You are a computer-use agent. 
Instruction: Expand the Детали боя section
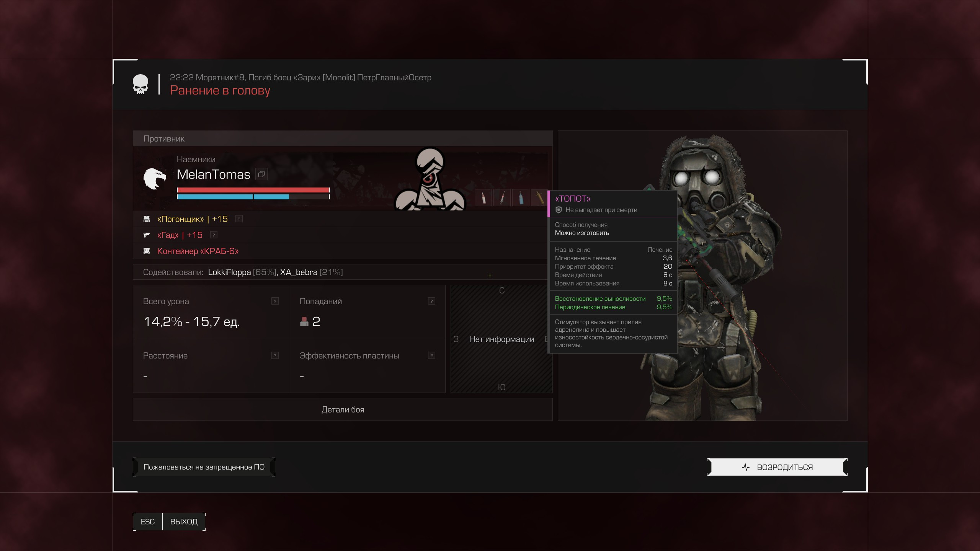pos(343,409)
